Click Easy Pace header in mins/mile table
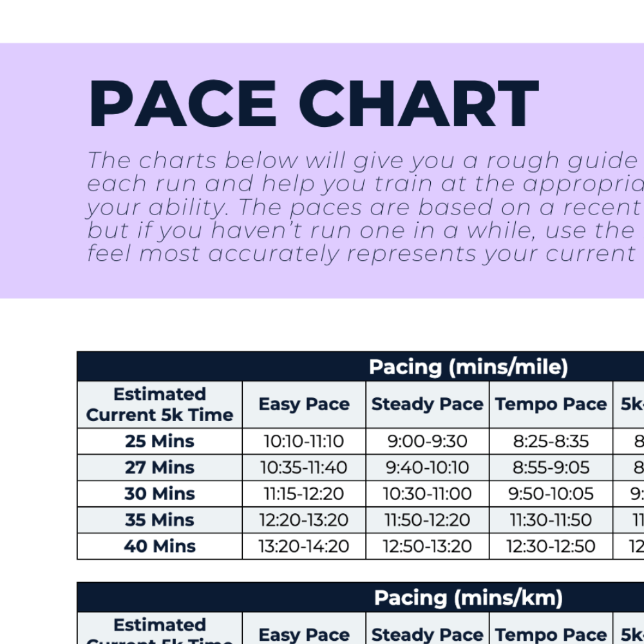The width and height of the screenshot is (644, 644). click(x=304, y=404)
